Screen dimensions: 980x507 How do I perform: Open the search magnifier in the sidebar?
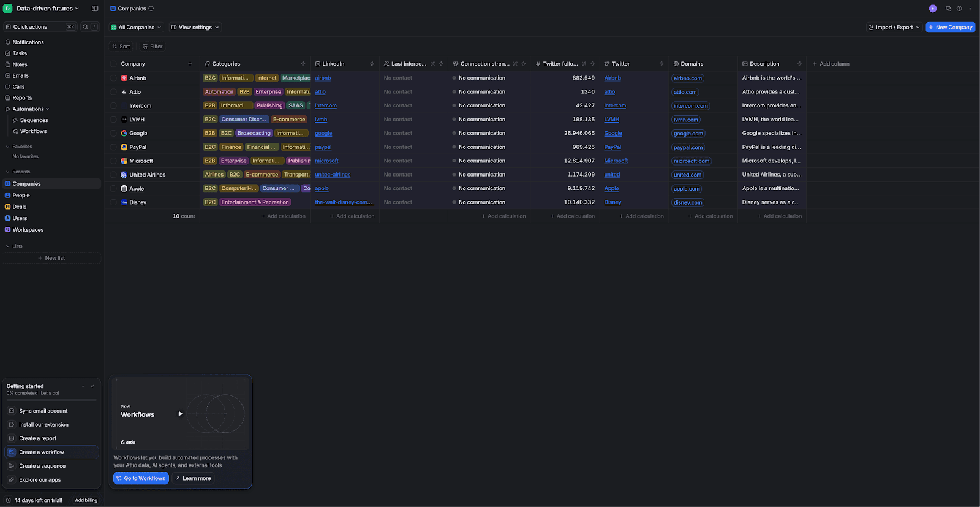coord(85,27)
